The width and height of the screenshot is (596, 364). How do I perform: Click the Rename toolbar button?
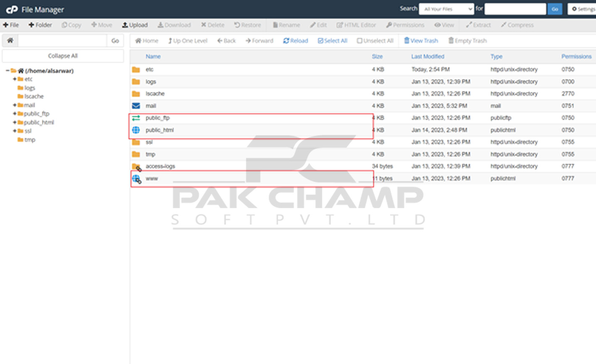click(x=286, y=25)
